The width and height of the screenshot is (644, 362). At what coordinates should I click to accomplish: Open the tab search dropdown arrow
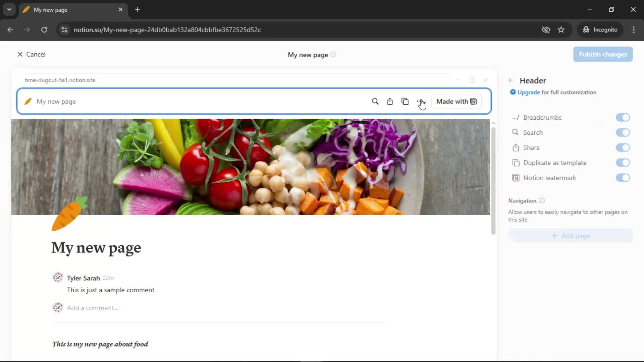[9, 10]
